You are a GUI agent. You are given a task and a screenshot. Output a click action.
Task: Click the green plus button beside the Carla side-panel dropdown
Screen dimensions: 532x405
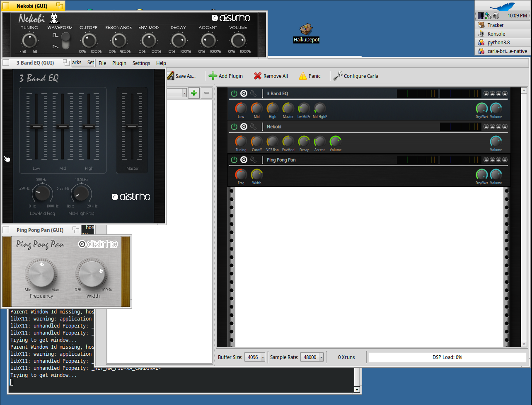pyautogui.click(x=193, y=93)
